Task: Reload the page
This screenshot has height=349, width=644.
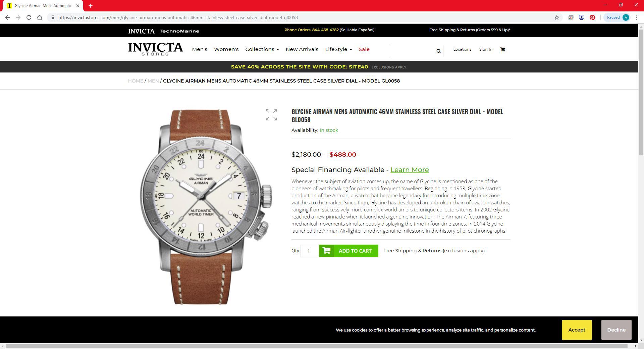Action: click(29, 17)
